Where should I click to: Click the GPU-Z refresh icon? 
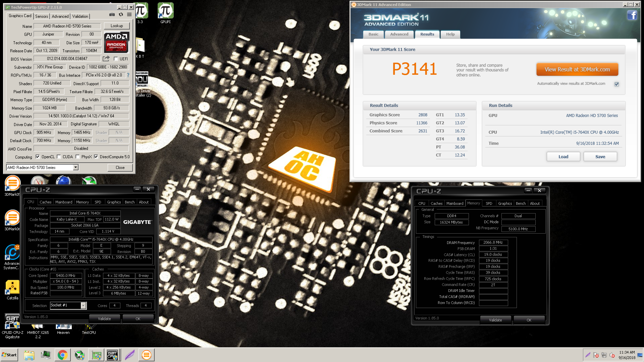click(121, 15)
